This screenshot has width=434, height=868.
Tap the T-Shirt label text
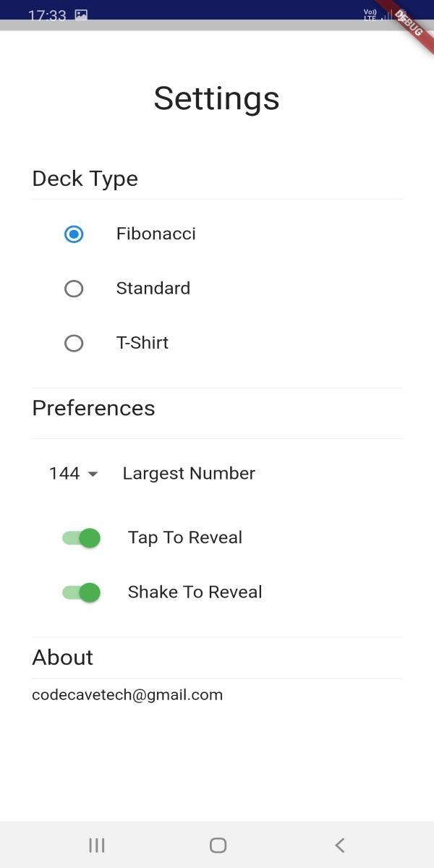click(x=142, y=342)
